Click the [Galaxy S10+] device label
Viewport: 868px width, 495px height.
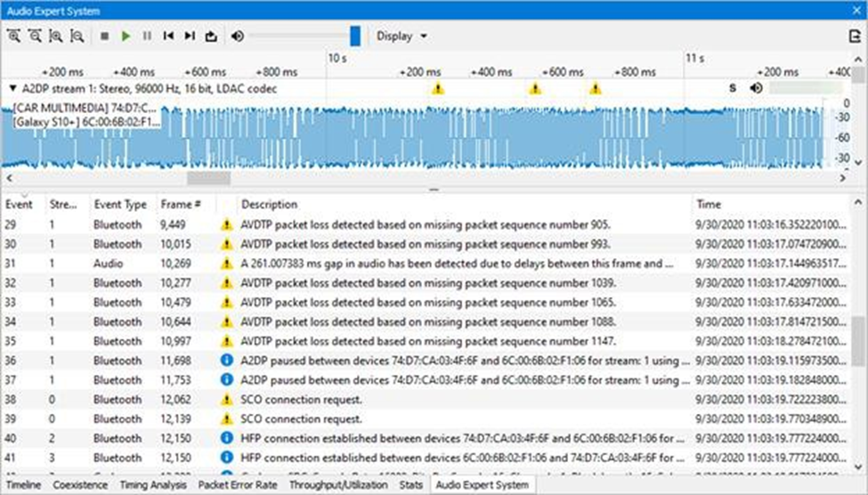click(86, 122)
